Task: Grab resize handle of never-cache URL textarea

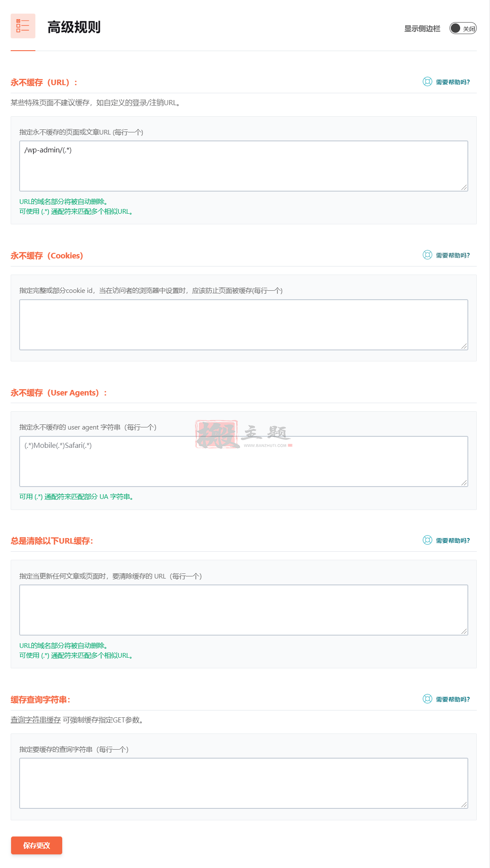Action: tap(464, 187)
